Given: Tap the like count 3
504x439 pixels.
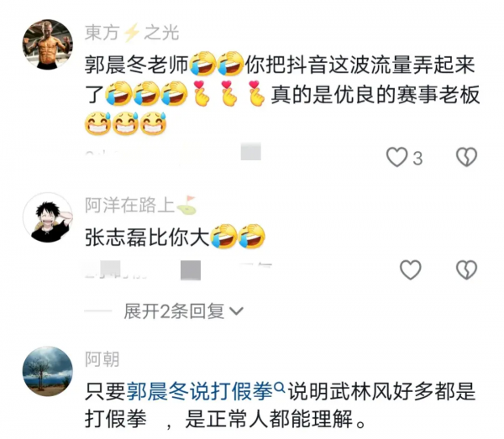Looking at the screenshot, I should (417, 159).
